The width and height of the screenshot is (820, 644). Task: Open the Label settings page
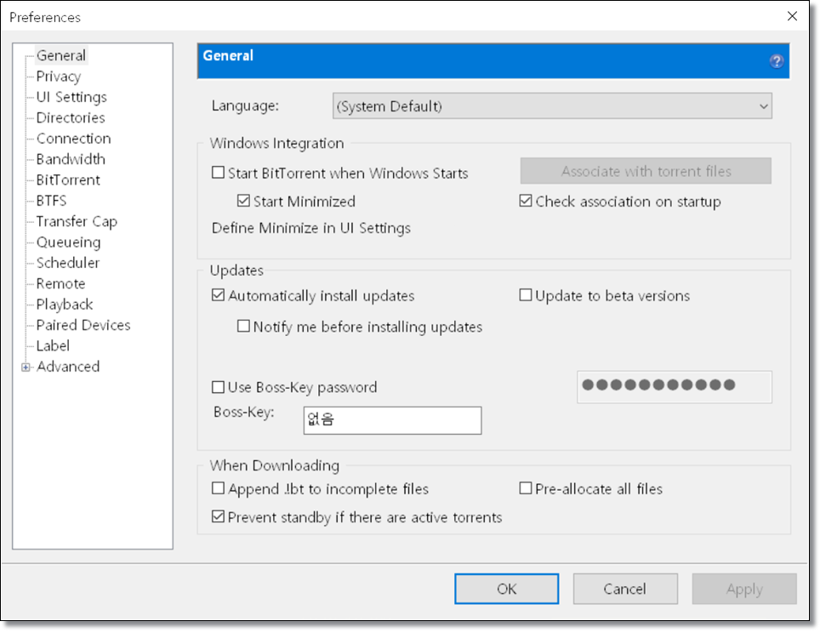point(53,345)
